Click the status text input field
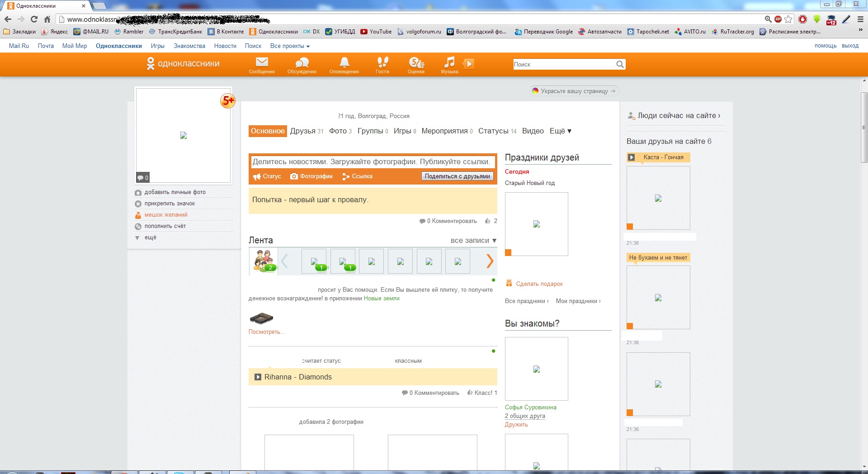The width and height of the screenshot is (868, 474). pyautogui.click(x=373, y=161)
